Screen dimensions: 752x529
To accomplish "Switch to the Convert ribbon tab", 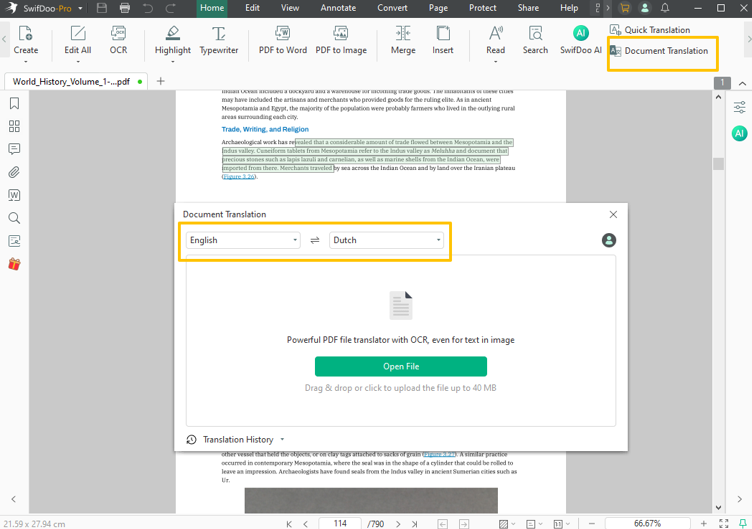I will [392, 8].
